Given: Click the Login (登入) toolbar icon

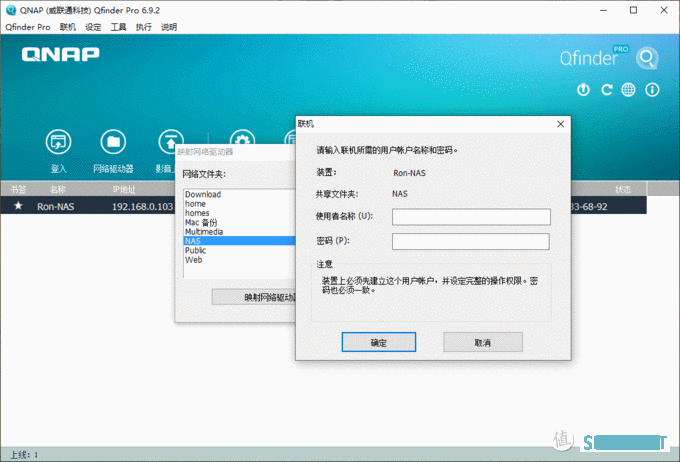Looking at the screenshot, I should 59,142.
